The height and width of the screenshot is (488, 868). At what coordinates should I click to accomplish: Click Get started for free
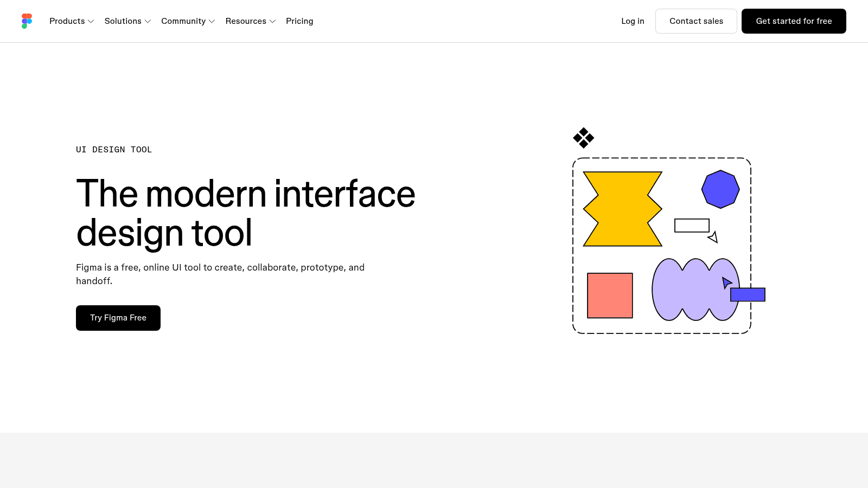coord(794,21)
